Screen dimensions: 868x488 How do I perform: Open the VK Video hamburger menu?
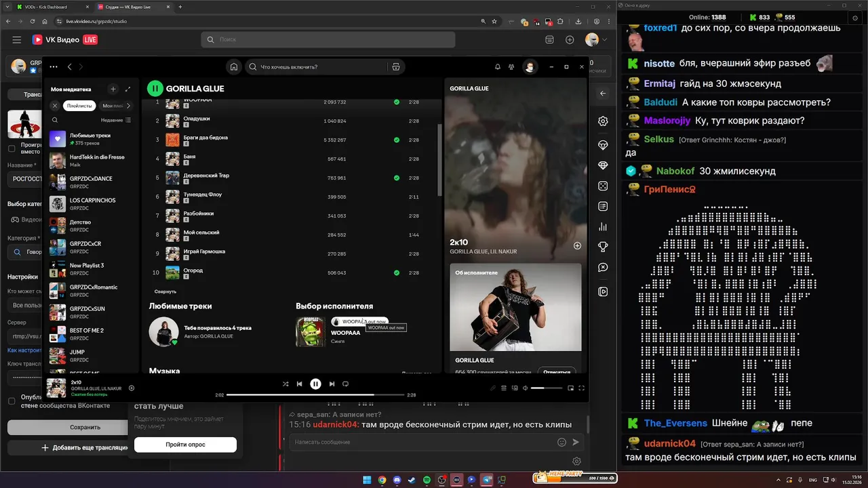pos(17,40)
